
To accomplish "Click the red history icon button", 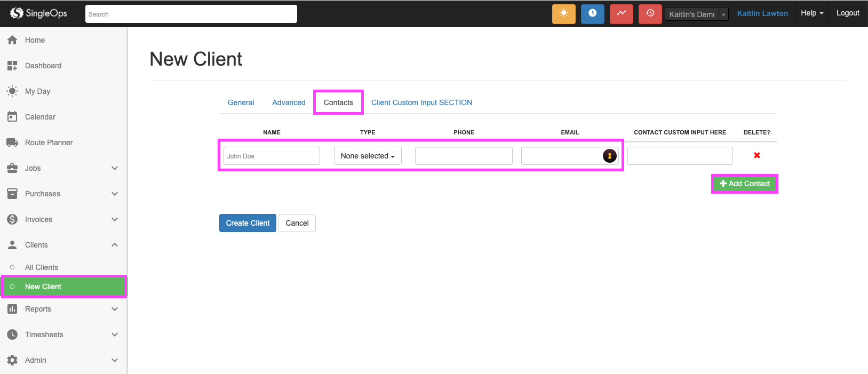I will coord(650,14).
